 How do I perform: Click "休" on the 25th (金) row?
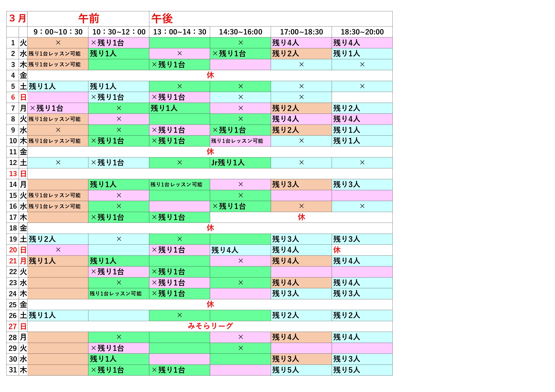tap(210, 304)
